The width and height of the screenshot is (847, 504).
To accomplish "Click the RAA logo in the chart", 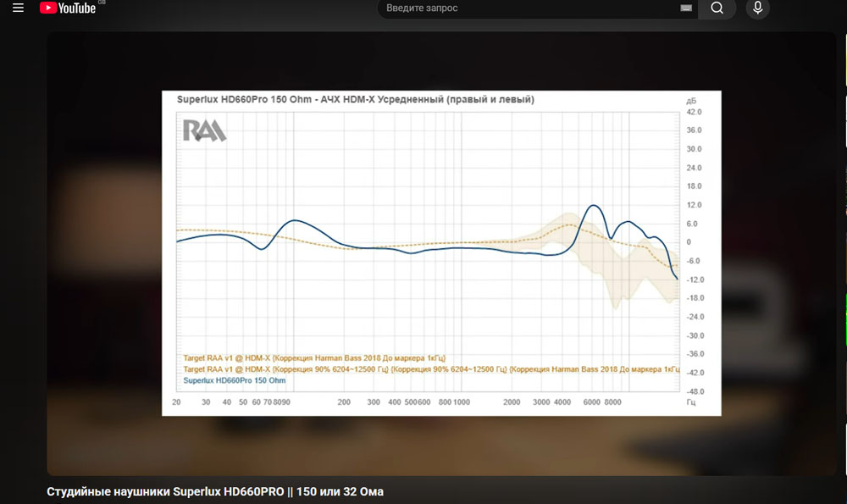I will [x=204, y=130].
